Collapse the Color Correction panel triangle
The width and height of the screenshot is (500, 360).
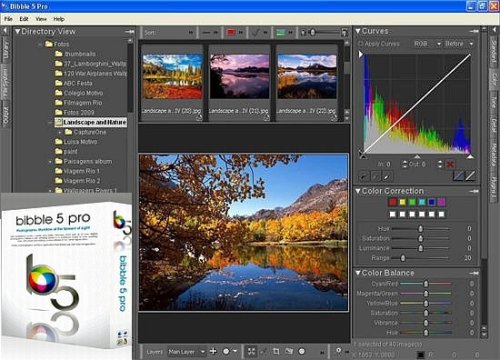tap(358, 191)
